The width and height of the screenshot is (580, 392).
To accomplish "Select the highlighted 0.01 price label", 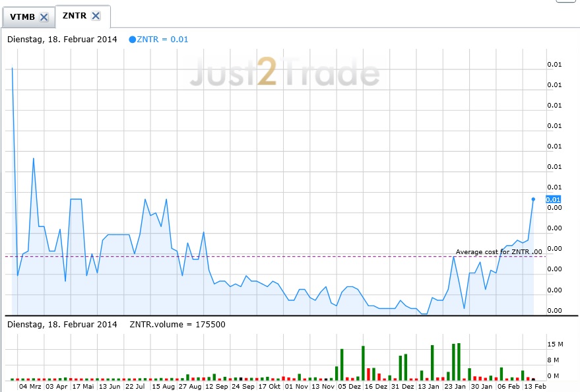I will click(553, 199).
